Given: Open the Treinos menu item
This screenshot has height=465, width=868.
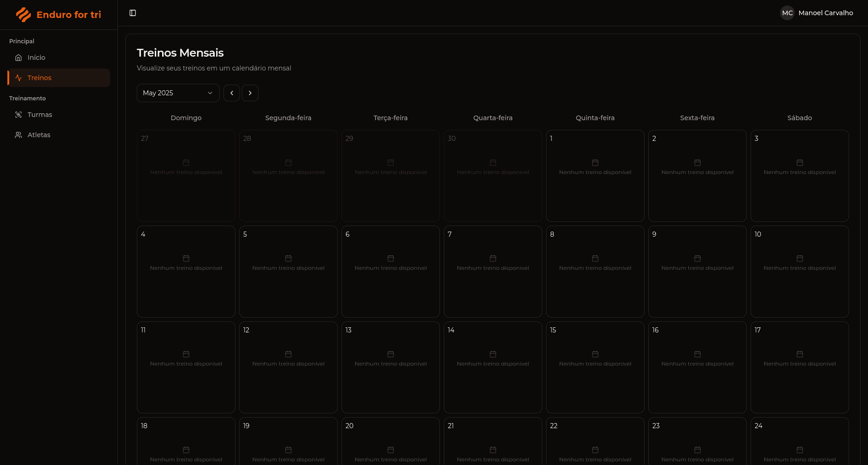Looking at the screenshot, I should [x=59, y=78].
